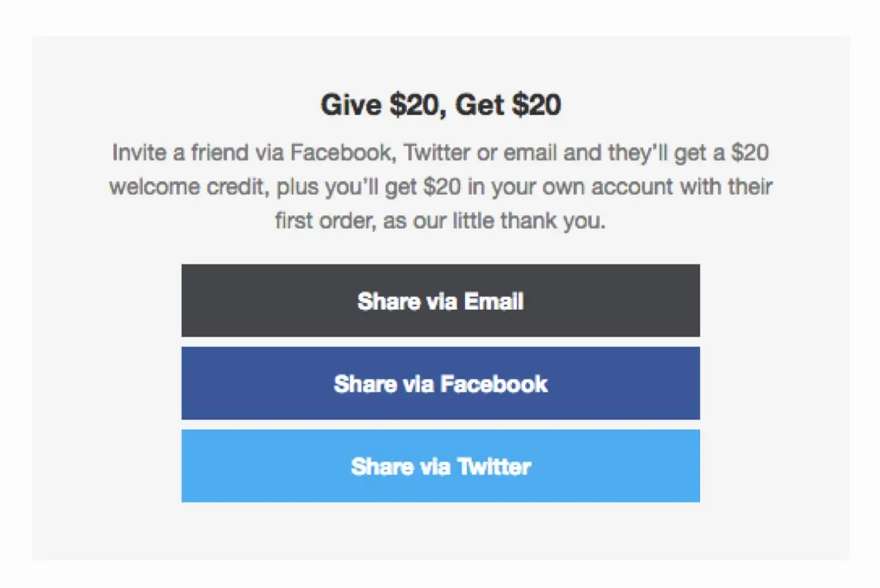
Task: Click the Share via Email button
Action: click(441, 300)
